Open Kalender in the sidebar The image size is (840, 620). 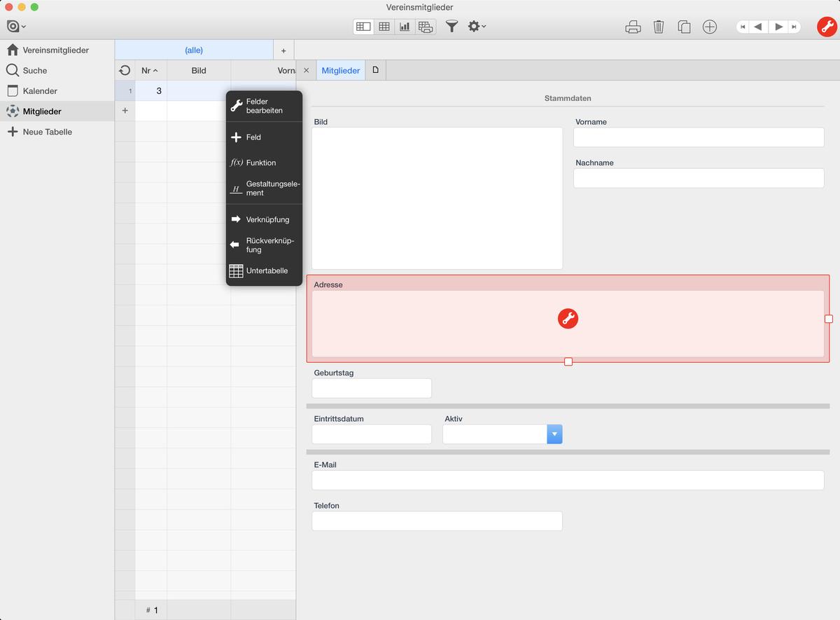[57, 91]
